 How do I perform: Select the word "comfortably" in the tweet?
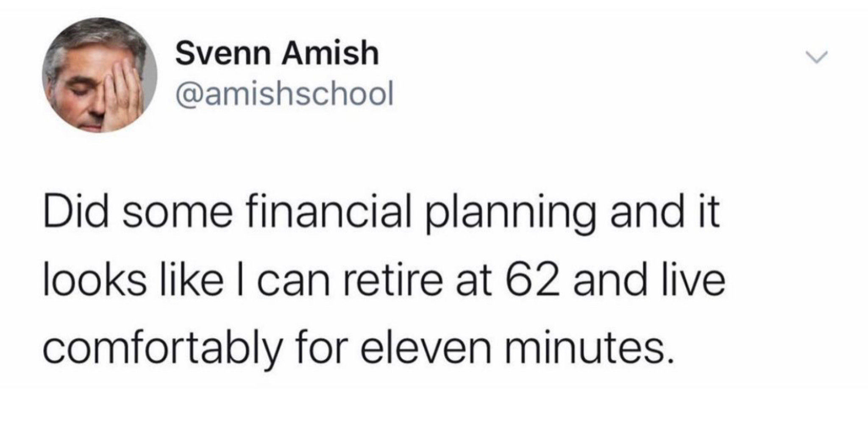(x=162, y=350)
